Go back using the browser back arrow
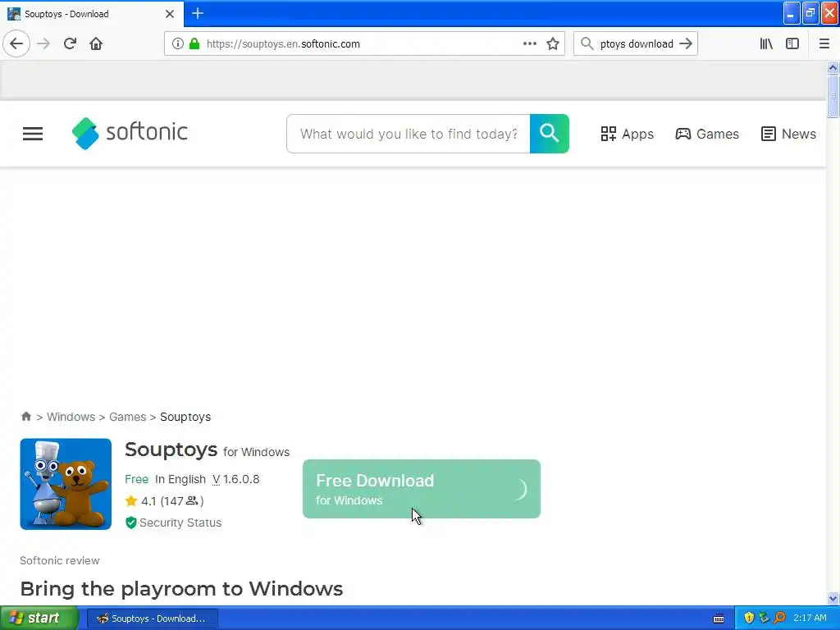Screen dimensions: 840x630 pos(16,43)
